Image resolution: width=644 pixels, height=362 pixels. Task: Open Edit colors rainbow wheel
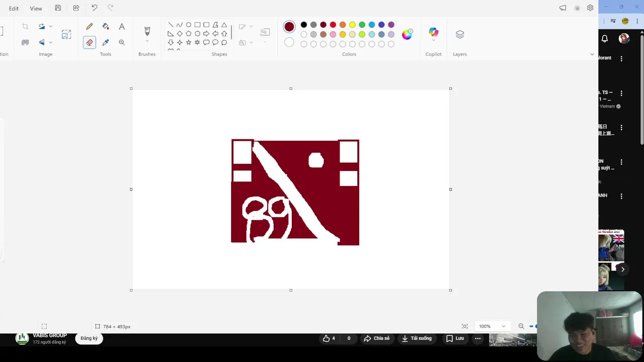point(407,34)
